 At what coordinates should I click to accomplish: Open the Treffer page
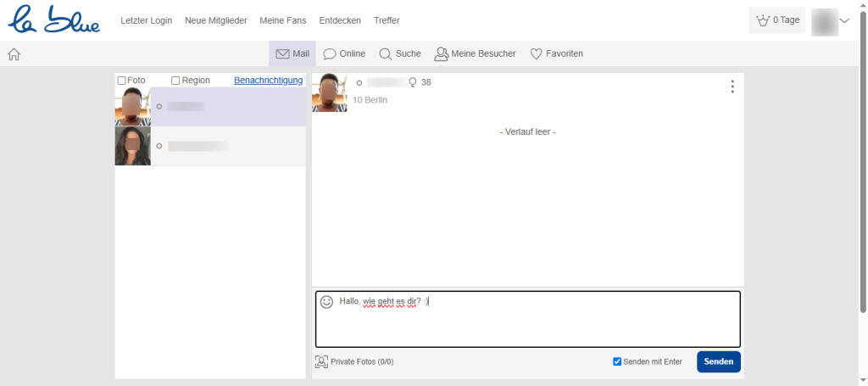click(387, 20)
